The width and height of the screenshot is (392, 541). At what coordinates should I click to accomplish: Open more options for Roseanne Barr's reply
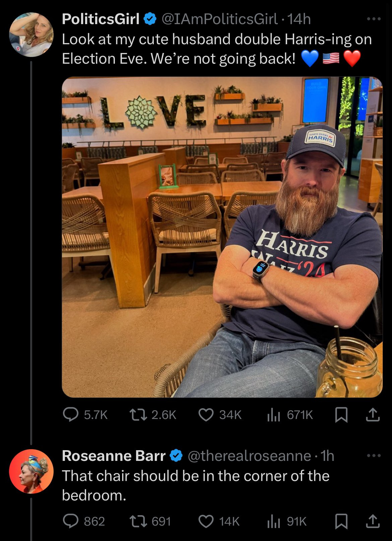(374, 456)
